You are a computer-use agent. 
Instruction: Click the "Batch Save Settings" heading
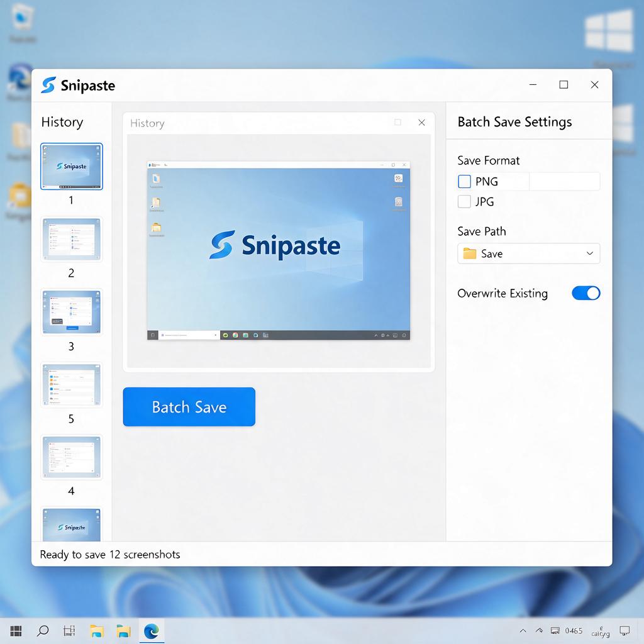514,122
